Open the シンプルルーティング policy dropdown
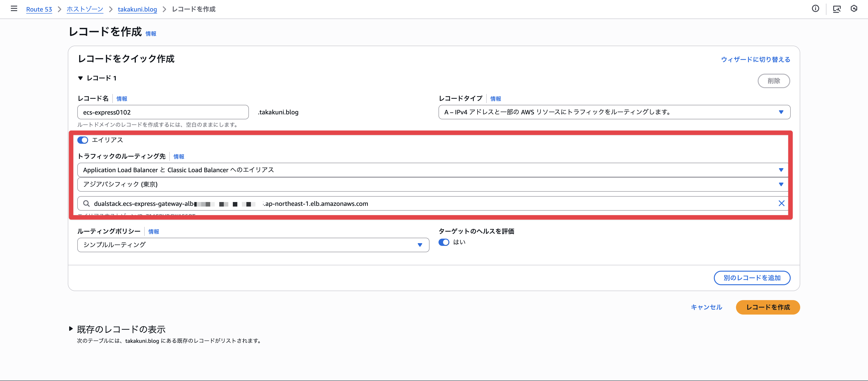The height and width of the screenshot is (381, 868). pyautogui.click(x=253, y=245)
